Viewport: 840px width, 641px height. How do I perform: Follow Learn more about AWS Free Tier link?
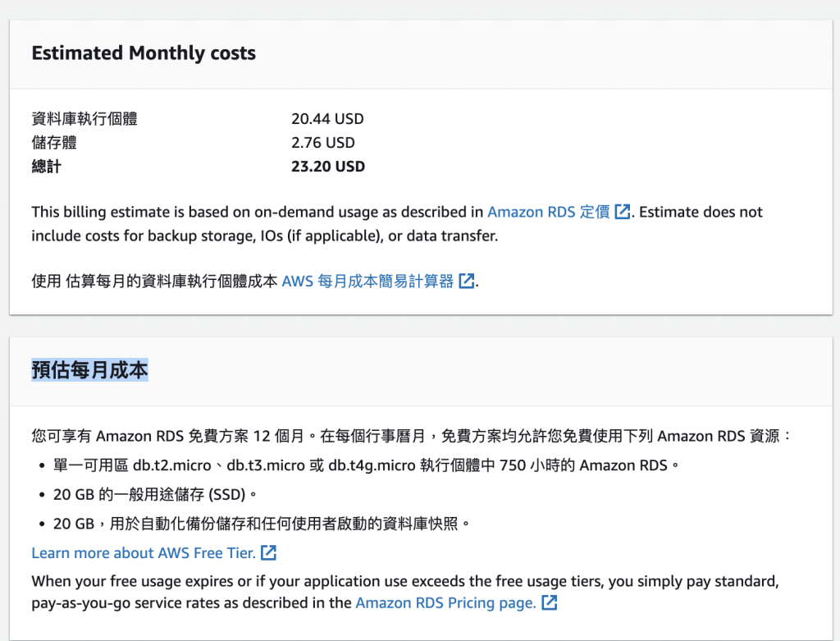[143, 552]
